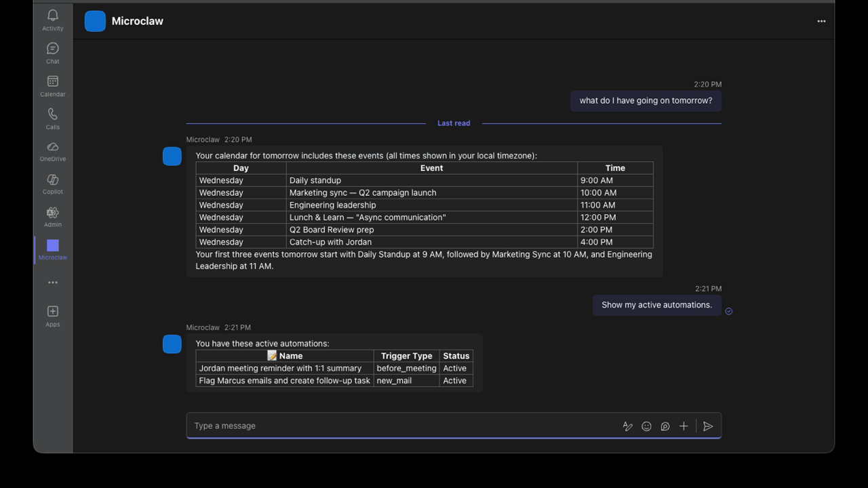This screenshot has width=868, height=488.
Task: Open OneDrive from the sidebar
Action: click(53, 151)
